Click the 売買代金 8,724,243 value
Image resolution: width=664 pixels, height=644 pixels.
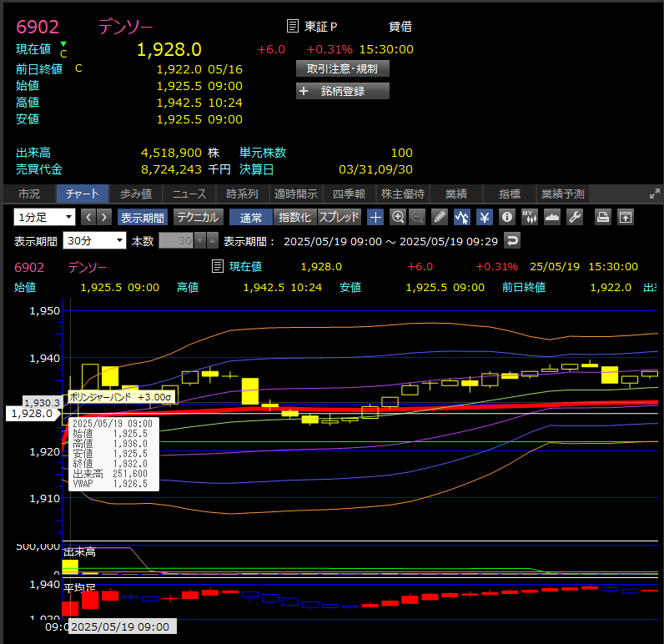[x=171, y=169]
